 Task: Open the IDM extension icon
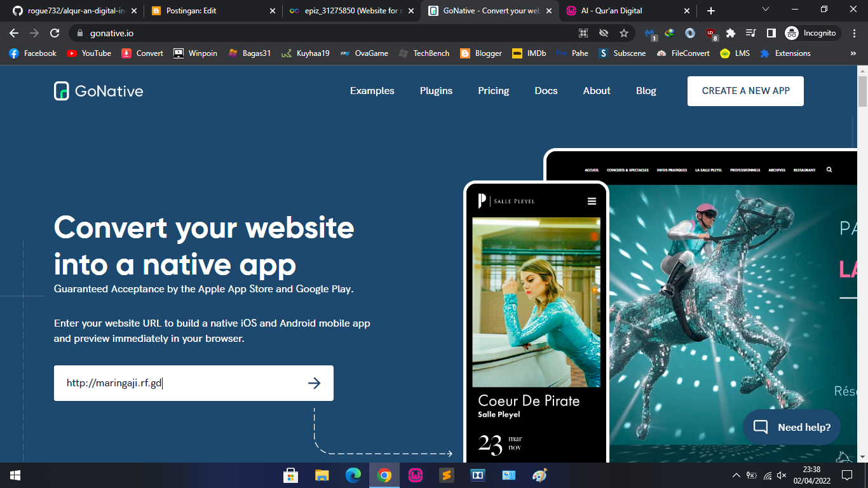[x=670, y=33]
